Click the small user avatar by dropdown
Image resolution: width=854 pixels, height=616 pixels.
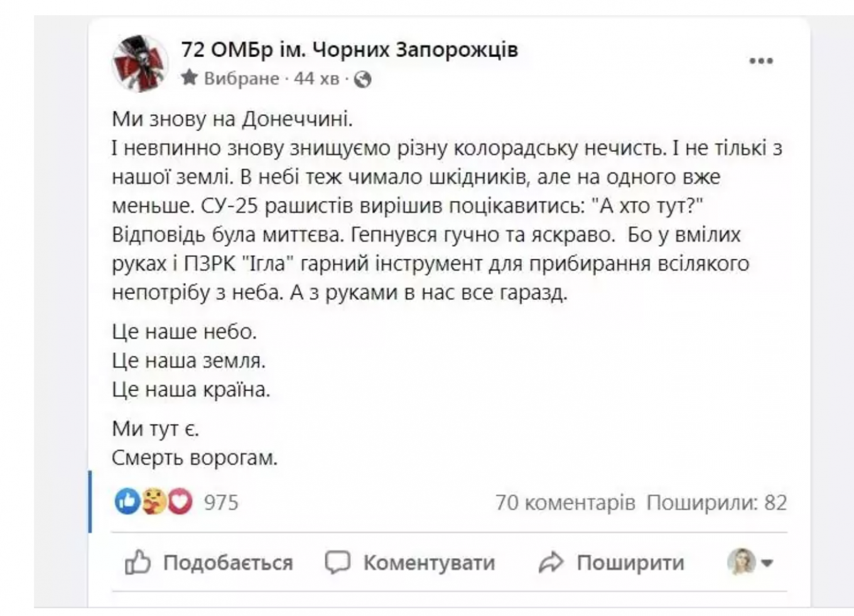(x=741, y=562)
